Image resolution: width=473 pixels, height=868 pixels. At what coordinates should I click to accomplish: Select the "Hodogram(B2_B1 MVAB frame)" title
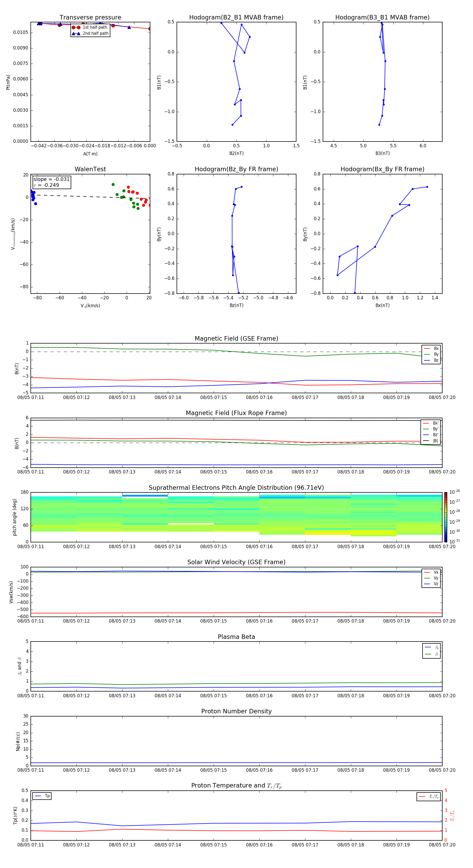click(x=236, y=18)
